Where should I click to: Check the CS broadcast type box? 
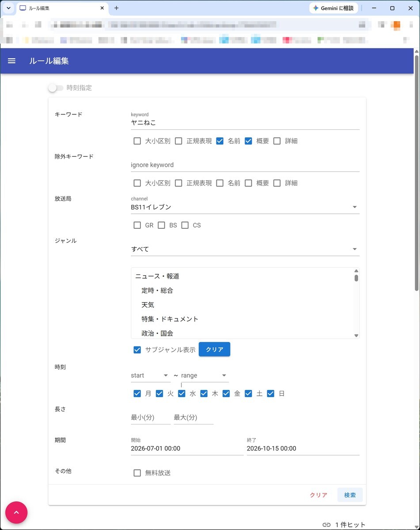point(185,225)
